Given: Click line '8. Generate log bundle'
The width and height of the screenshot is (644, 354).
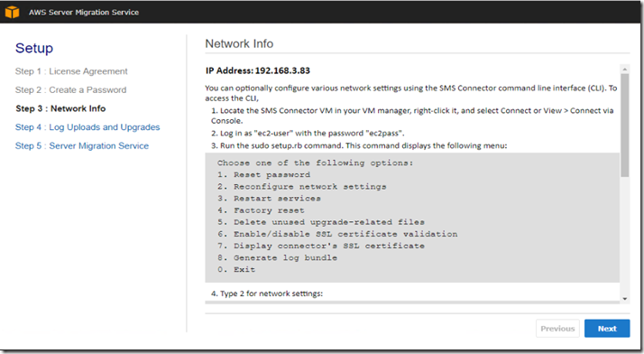Looking at the screenshot, I should [277, 257].
